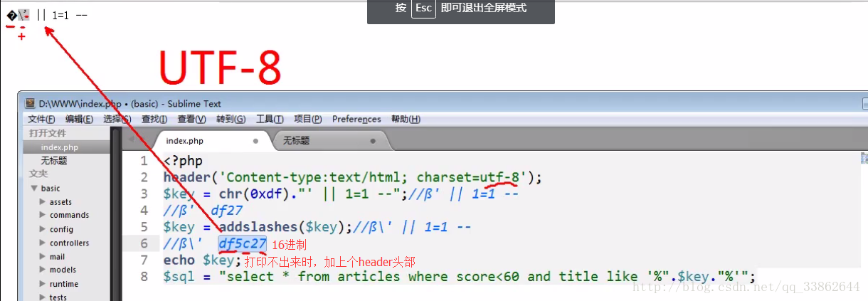Open the 工具(T) menu
868x301 pixels.
[270, 119]
